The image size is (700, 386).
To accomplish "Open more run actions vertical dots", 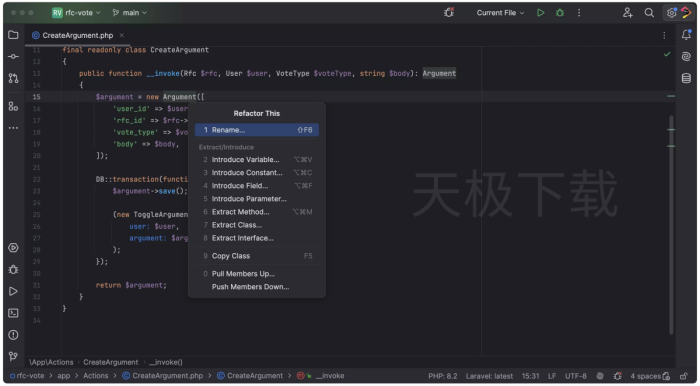I will coord(579,13).
